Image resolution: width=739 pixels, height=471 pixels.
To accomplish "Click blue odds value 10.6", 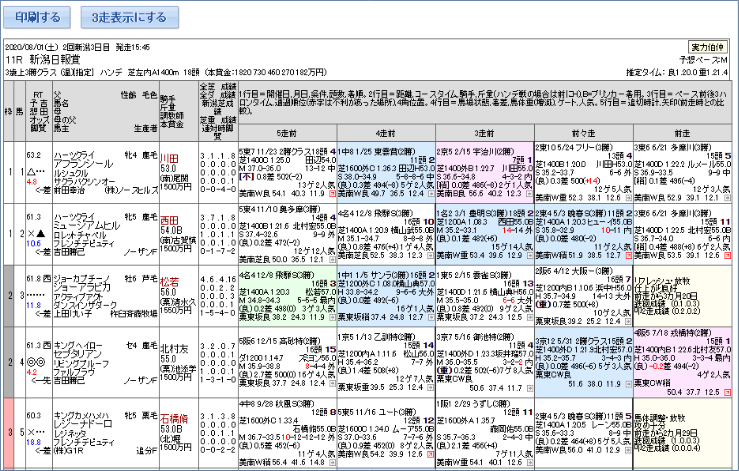I will pyautogui.click(x=33, y=243).
